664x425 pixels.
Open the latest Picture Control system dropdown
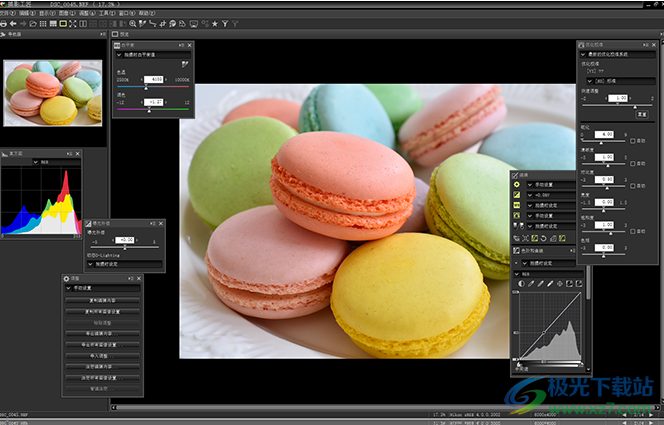point(618,54)
